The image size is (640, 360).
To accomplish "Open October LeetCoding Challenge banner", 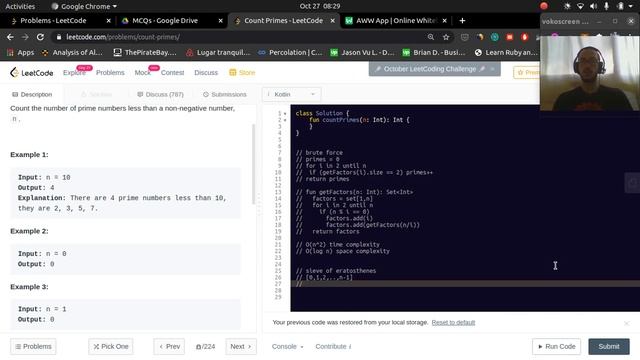I will [x=430, y=69].
